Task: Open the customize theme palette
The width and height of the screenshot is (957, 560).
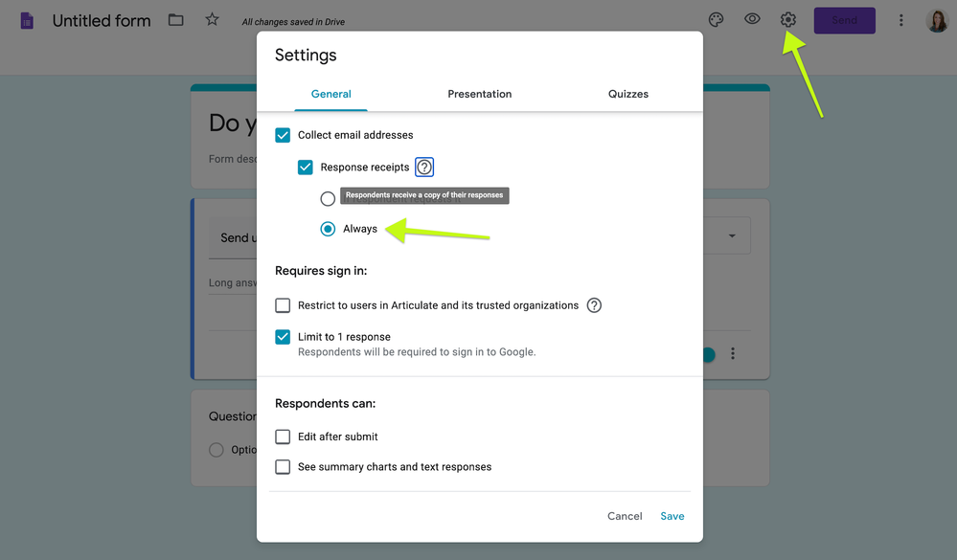Action: [716, 20]
